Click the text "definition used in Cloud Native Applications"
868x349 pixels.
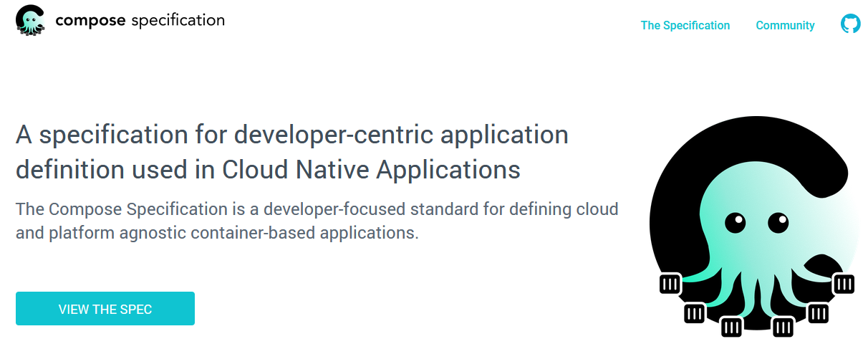point(268,170)
